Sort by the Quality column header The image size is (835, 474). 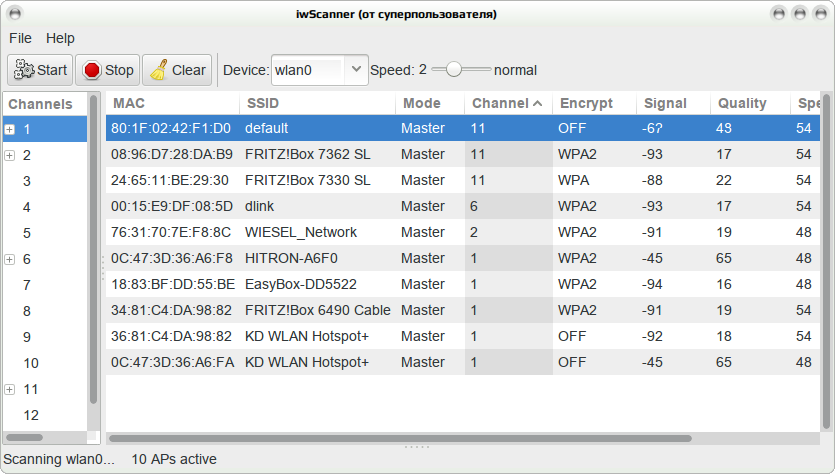tap(750, 103)
